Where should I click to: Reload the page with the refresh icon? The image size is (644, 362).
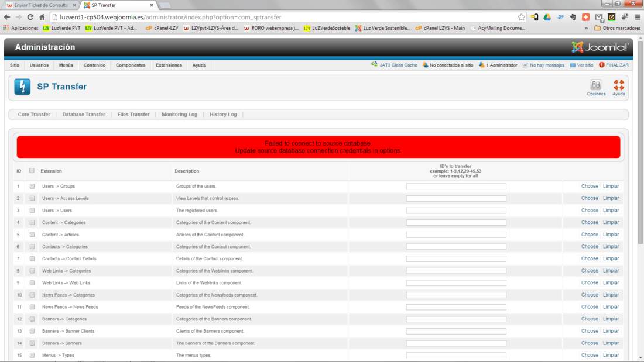pos(30,17)
